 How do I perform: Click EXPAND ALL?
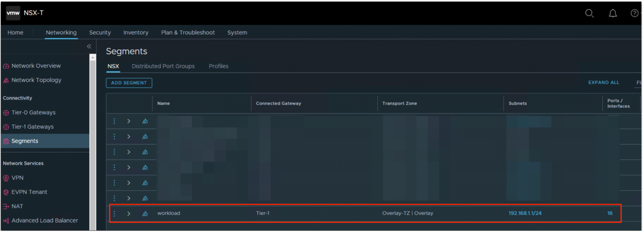coord(604,83)
